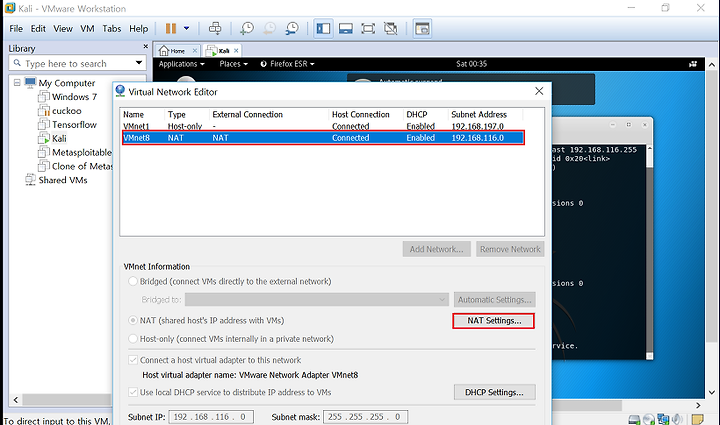Click the Add Network button
720x425 pixels.
click(x=436, y=249)
